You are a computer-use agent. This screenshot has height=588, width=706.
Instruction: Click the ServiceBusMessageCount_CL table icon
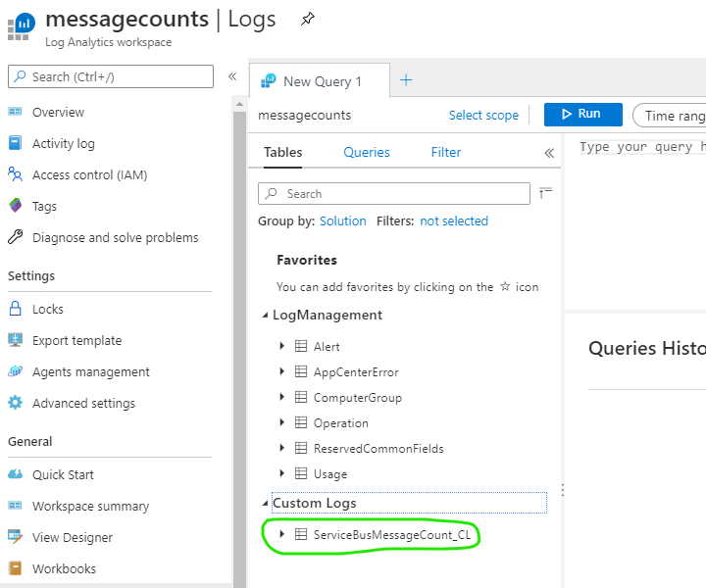301,534
